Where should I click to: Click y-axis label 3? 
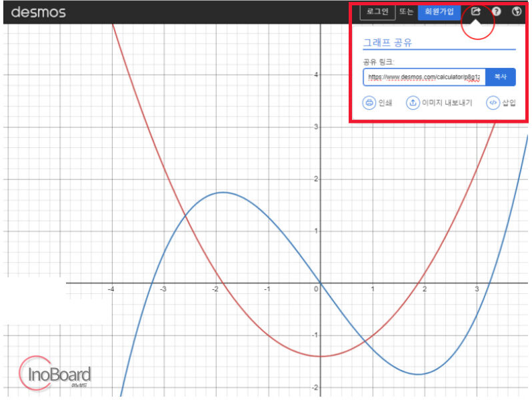(316, 127)
